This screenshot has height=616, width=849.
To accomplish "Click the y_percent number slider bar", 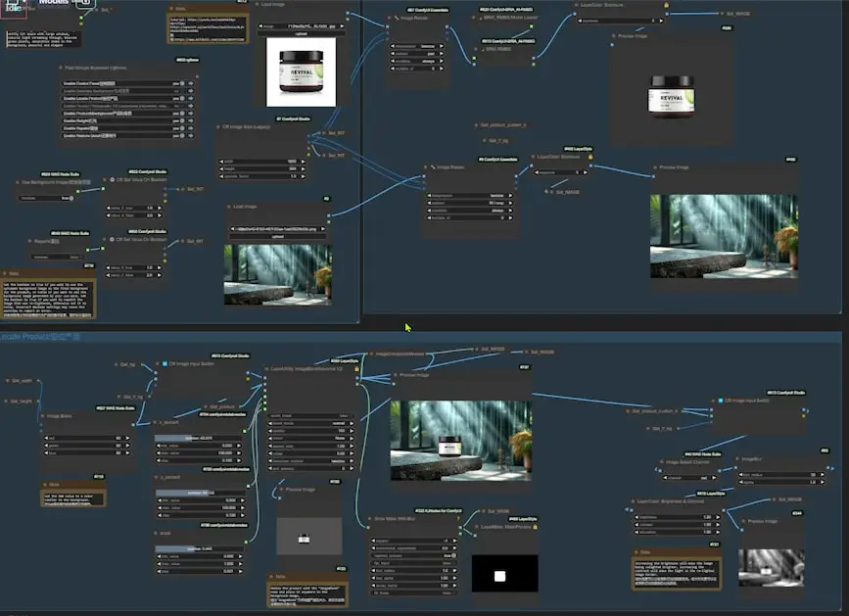I will point(200,494).
